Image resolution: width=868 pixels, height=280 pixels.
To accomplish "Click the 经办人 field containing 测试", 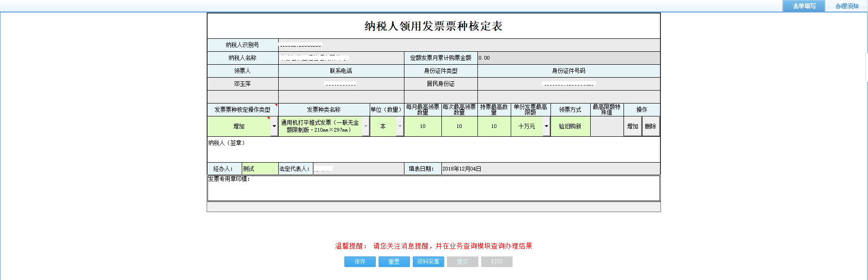I will tap(260, 169).
